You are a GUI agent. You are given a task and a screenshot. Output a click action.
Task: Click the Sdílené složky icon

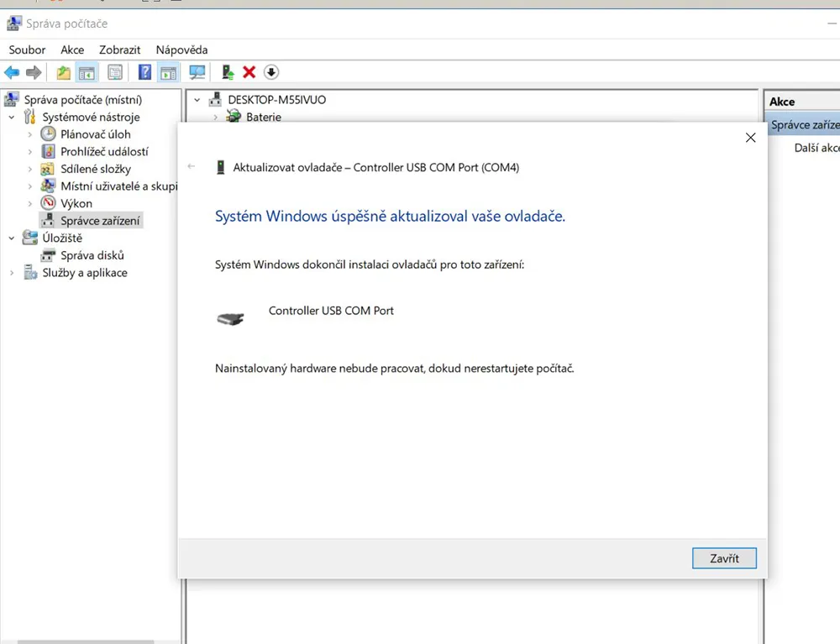pyautogui.click(x=48, y=169)
